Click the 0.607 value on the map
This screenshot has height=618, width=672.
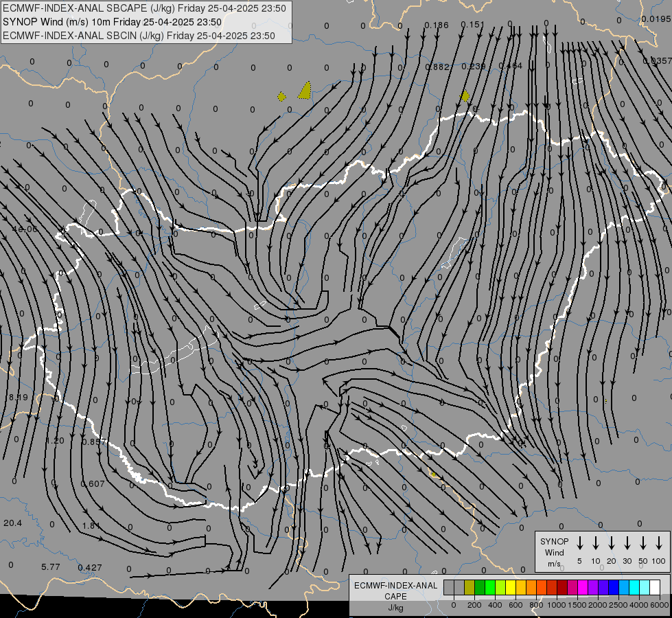[x=93, y=484]
